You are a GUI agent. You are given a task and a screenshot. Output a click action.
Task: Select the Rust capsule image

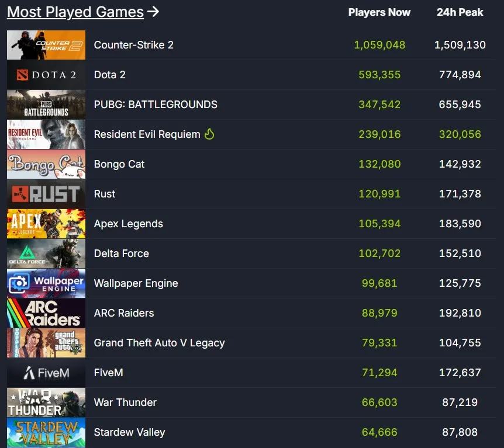coord(46,194)
